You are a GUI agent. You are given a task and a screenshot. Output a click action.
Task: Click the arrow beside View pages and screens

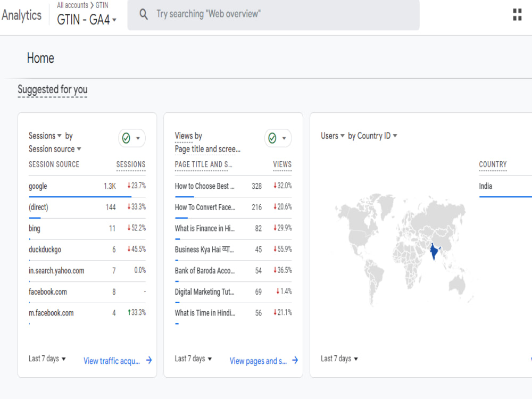[x=295, y=361]
